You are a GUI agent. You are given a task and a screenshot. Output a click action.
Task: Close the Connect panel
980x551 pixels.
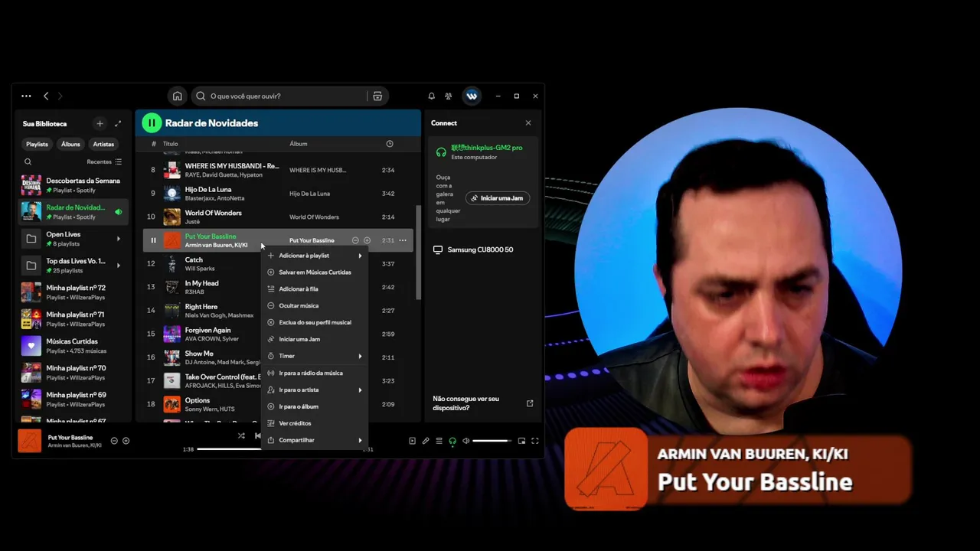click(x=528, y=122)
